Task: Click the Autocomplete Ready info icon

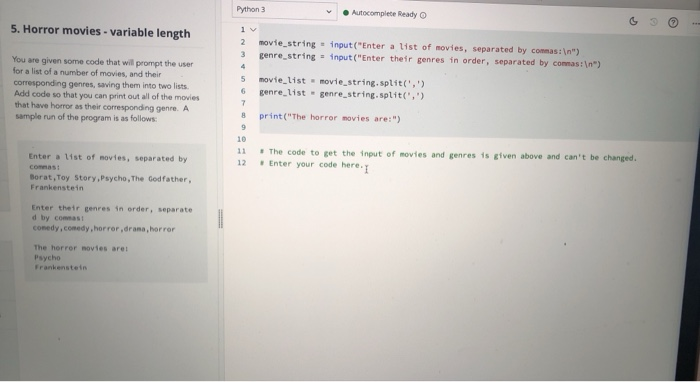Action: coord(423,15)
